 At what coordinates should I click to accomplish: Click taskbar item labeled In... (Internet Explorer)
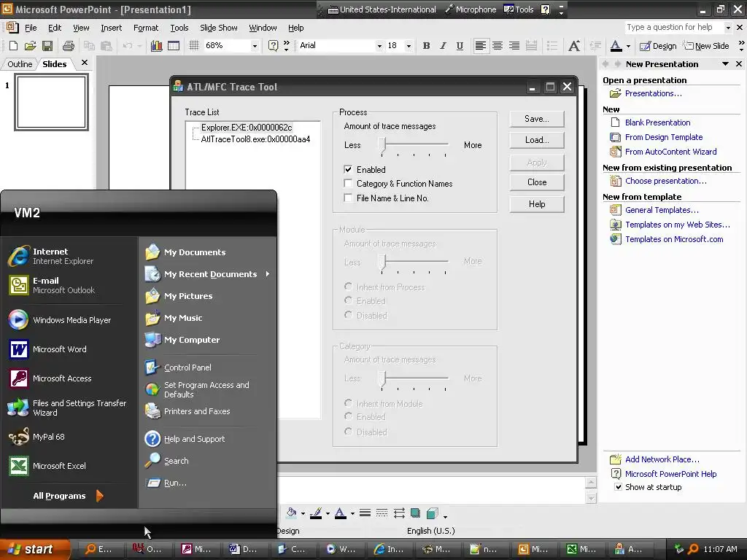click(x=390, y=549)
